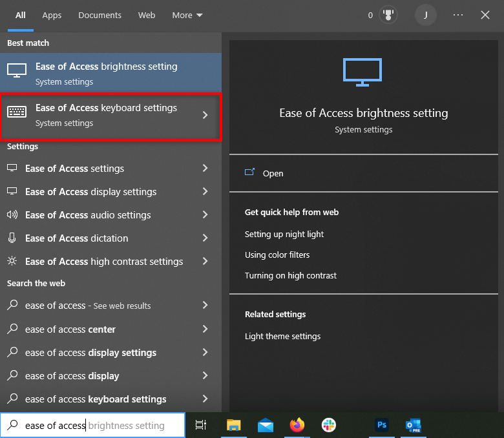504x438 pixels.
Task: Expand the More filter dropdown
Action: [x=187, y=15]
